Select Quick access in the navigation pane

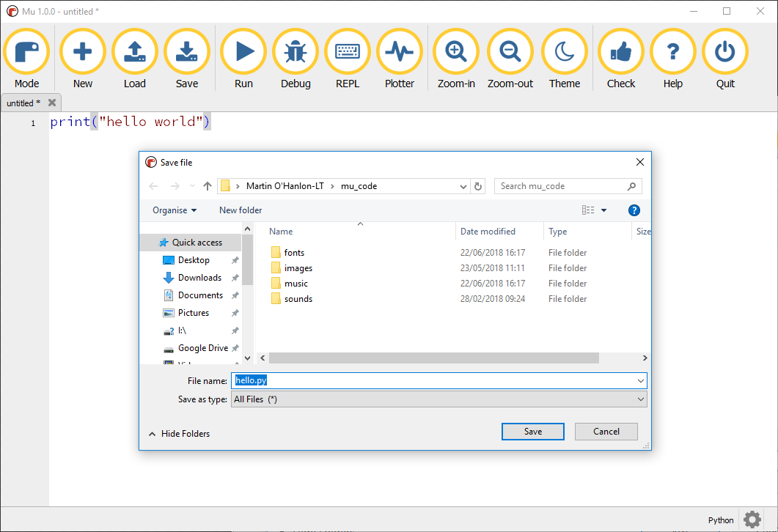197,243
